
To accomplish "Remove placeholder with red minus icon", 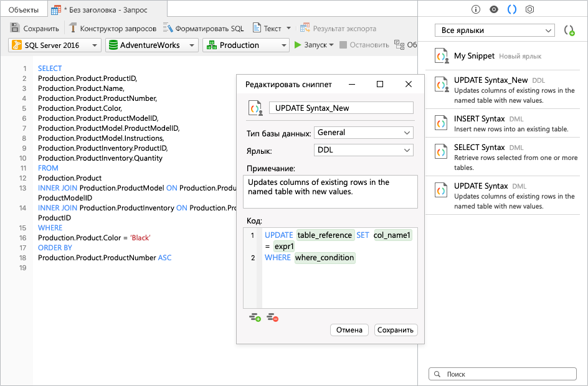I will pyautogui.click(x=273, y=318).
